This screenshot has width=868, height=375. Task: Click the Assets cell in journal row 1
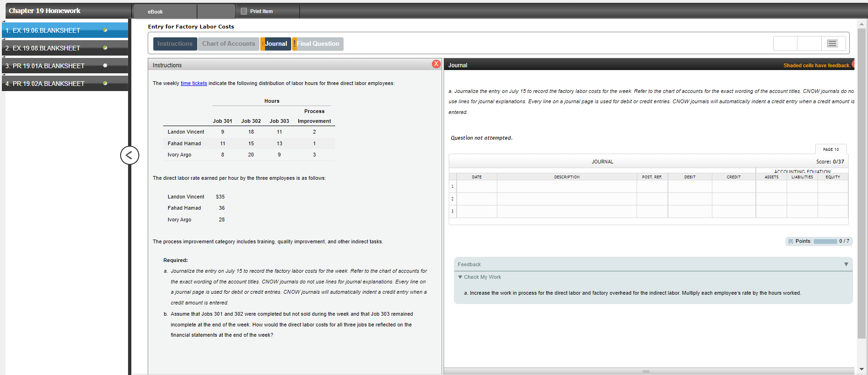(772, 186)
